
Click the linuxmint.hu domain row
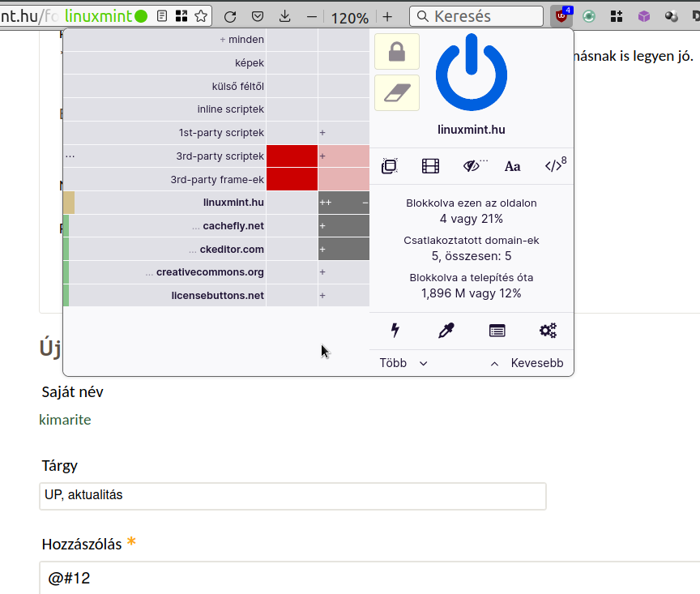[164, 203]
